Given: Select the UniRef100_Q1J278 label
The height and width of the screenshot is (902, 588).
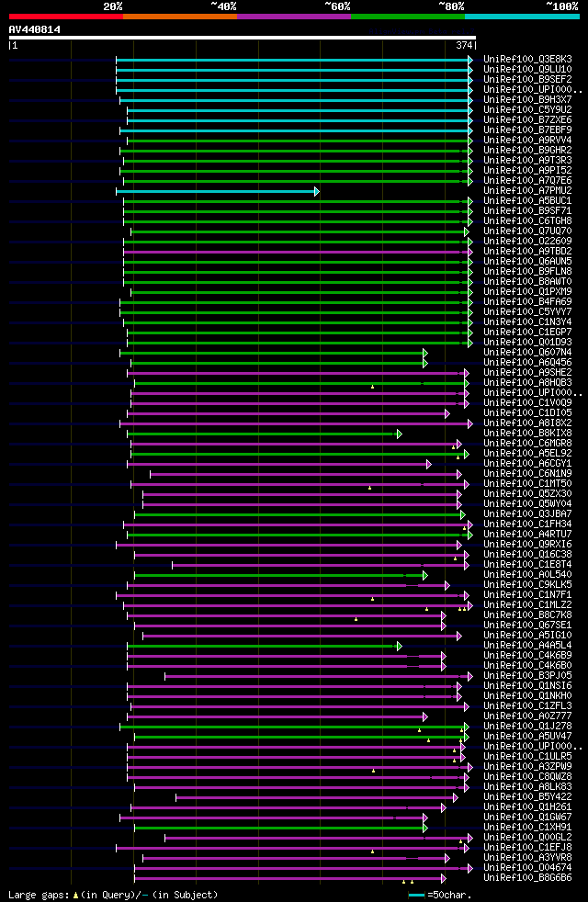Looking at the screenshot, I should pyautogui.click(x=527, y=727).
